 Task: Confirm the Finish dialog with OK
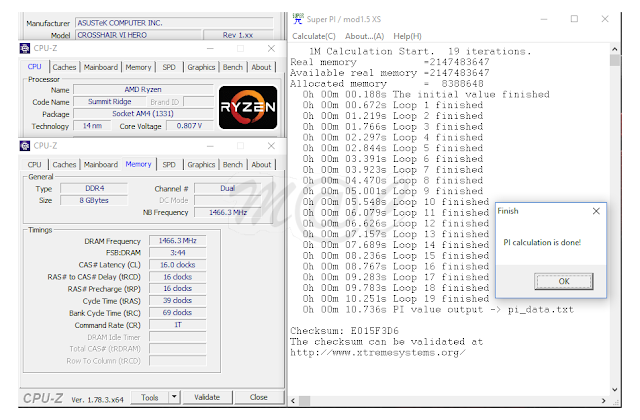564,281
